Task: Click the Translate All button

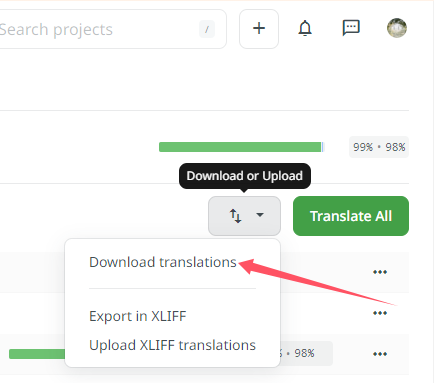Action: [x=351, y=216]
